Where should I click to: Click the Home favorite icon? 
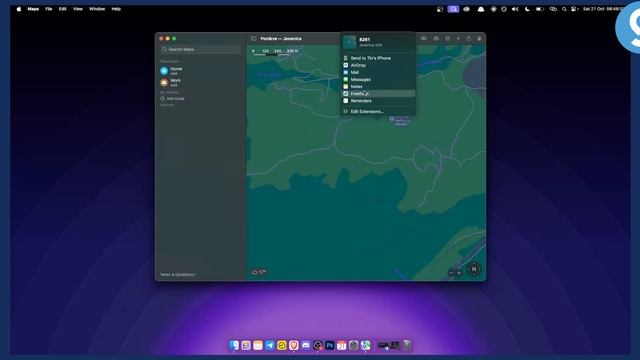pyautogui.click(x=164, y=71)
